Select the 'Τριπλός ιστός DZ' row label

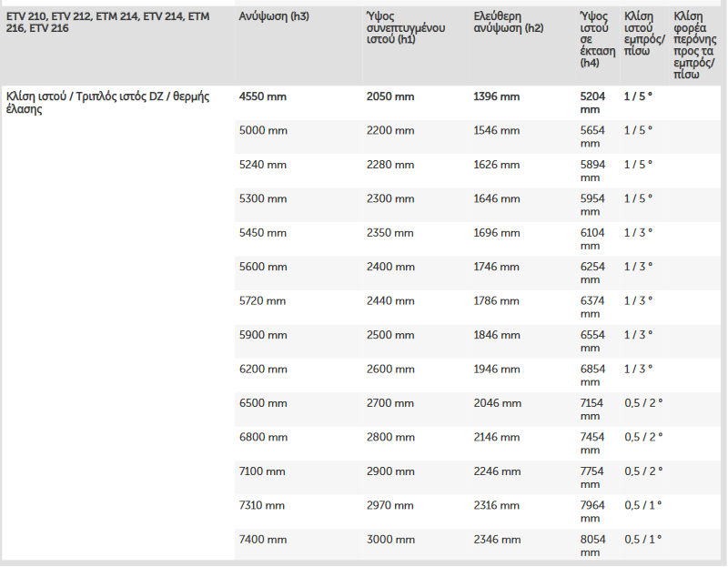[107, 103]
